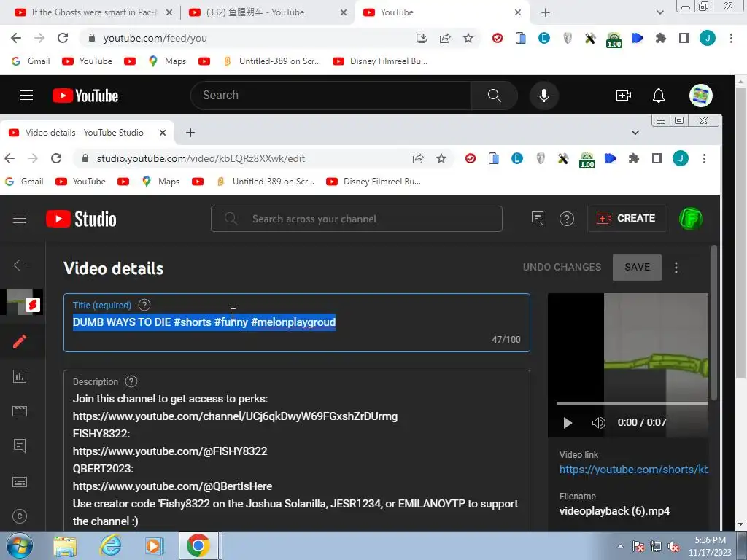The width and height of the screenshot is (747, 560).
Task: Mute the video preview volume
Action: click(x=598, y=422)
